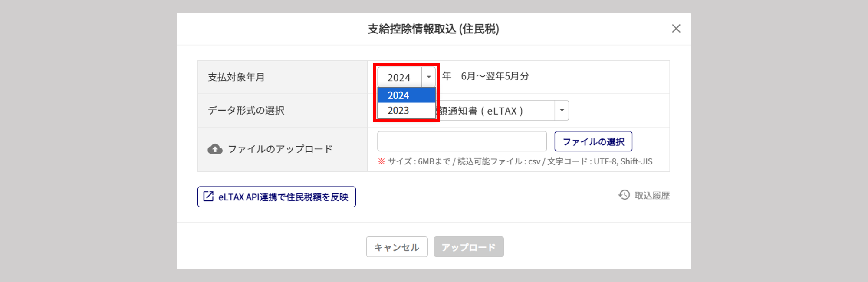868x282 pixels.
Task: Expand the data format dropdown arrow
Action: 562,111
